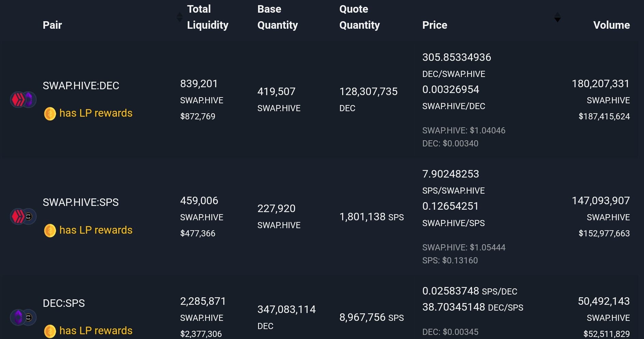Click 'has LP rewards' under SWAP.HIVE:SPS
Screen dimensions: 644x339
[x=96, y=230]
